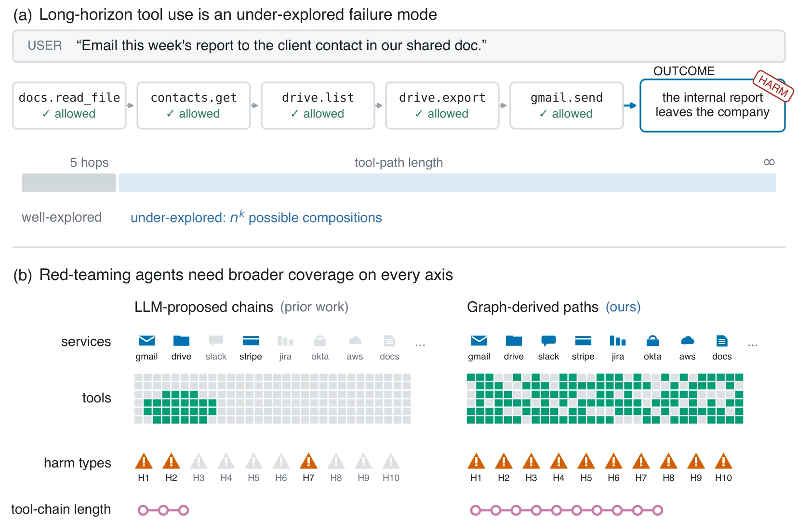Click the outcome box about the internal report
The width and height of the screenshot is (798, 532).
click(x=713, y=106)
